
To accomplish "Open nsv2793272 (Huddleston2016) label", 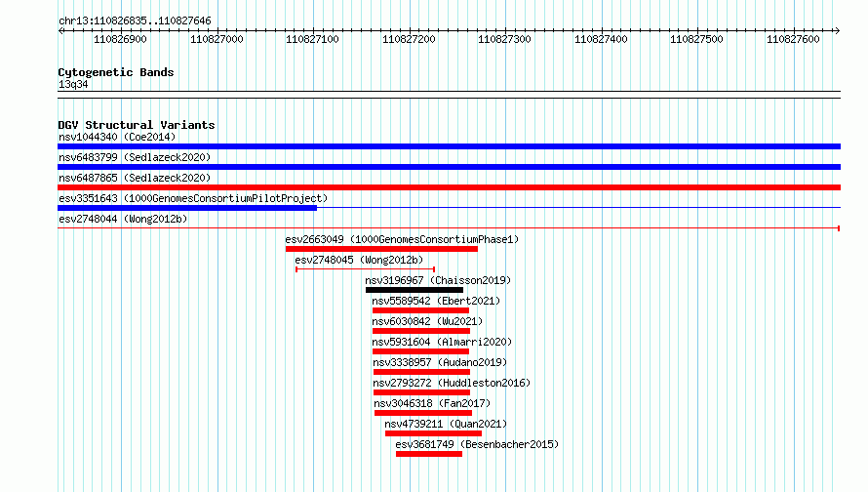I will pos(452,383).
